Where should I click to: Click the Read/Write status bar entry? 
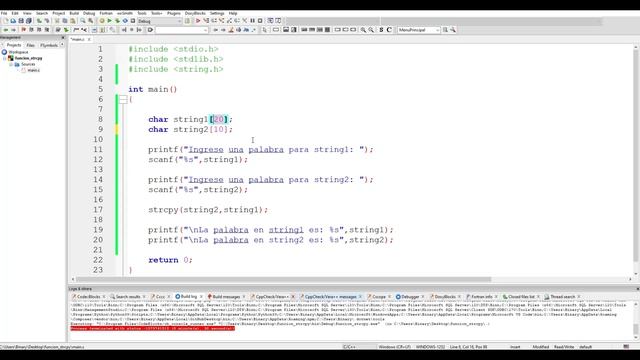(564, 347)
